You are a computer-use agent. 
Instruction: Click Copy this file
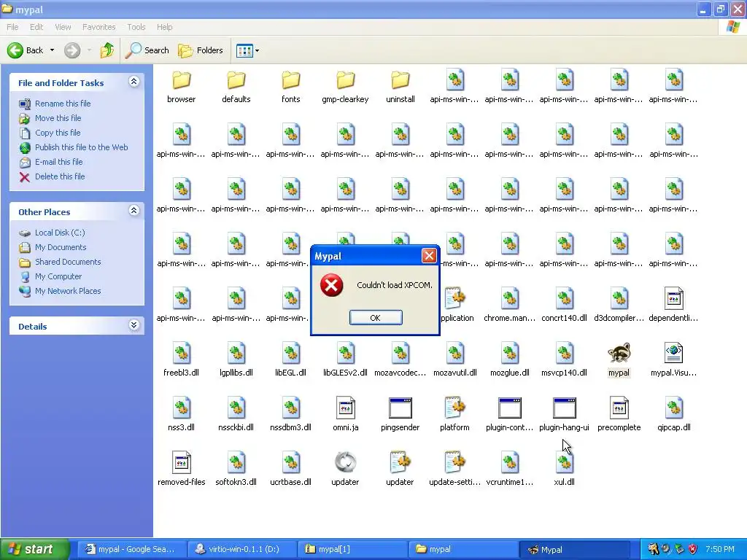coord(58,133)
